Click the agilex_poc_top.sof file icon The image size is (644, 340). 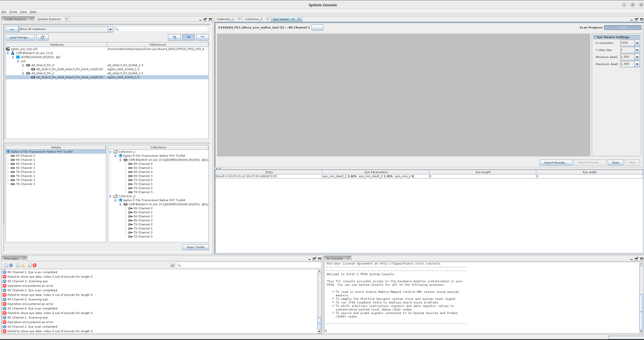[8, 49]
